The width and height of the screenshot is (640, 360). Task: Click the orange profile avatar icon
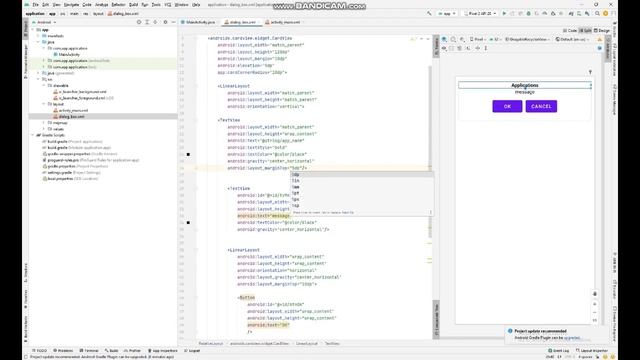coord(605,13)
